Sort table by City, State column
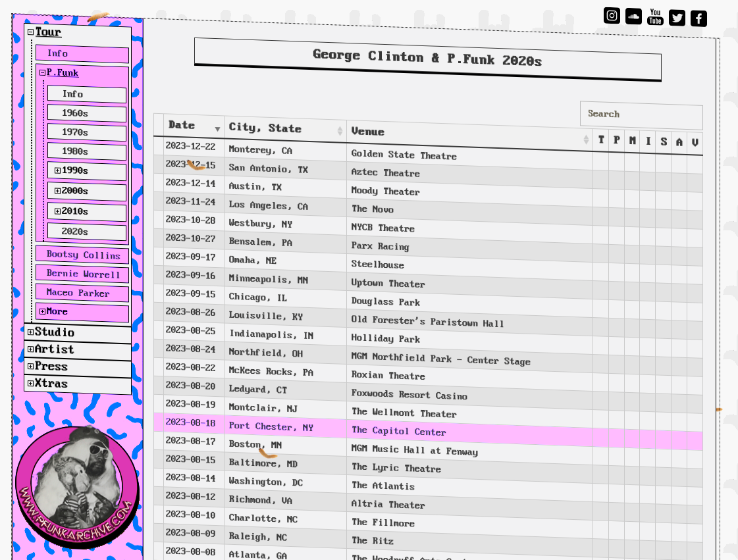738x560 pixels. coord(285,128)
